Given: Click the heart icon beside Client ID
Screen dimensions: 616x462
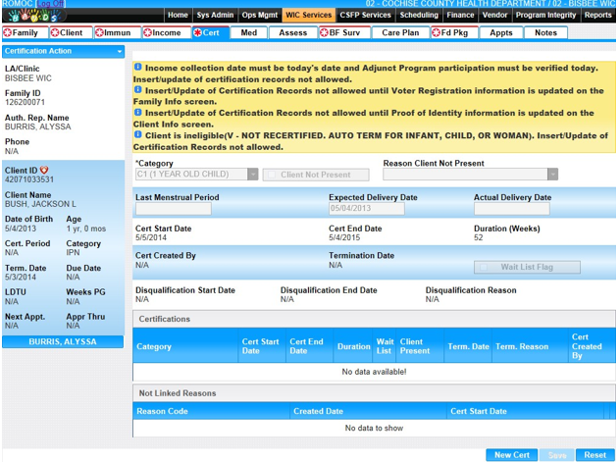Looking at the screenshot, I should 44,170.
